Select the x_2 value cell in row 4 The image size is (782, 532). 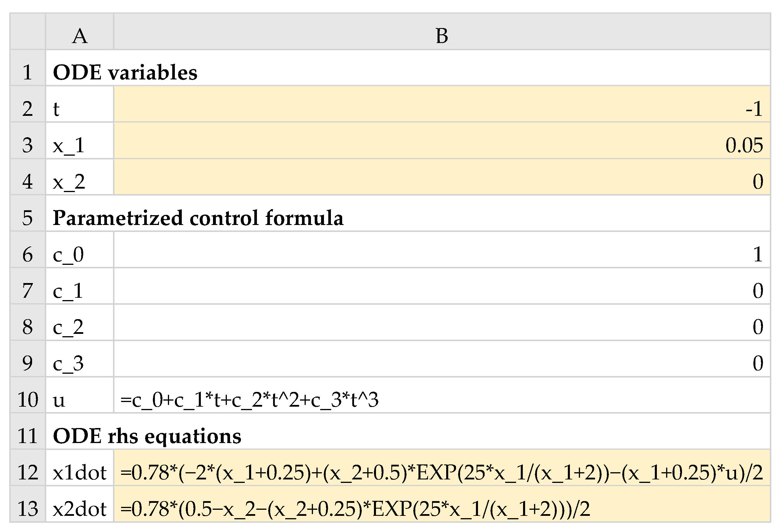pos(442,182)
